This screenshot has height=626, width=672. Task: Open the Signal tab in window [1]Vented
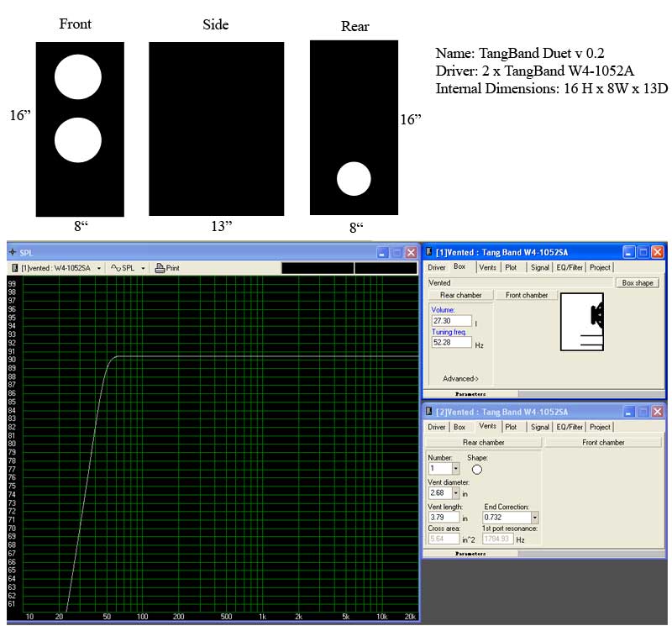(539, 267)
